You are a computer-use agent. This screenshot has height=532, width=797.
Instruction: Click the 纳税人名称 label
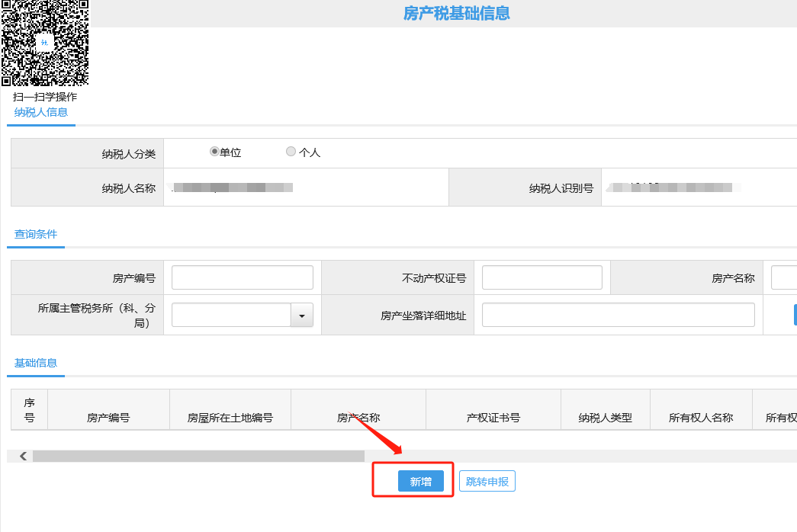click(x=129, y=188)
